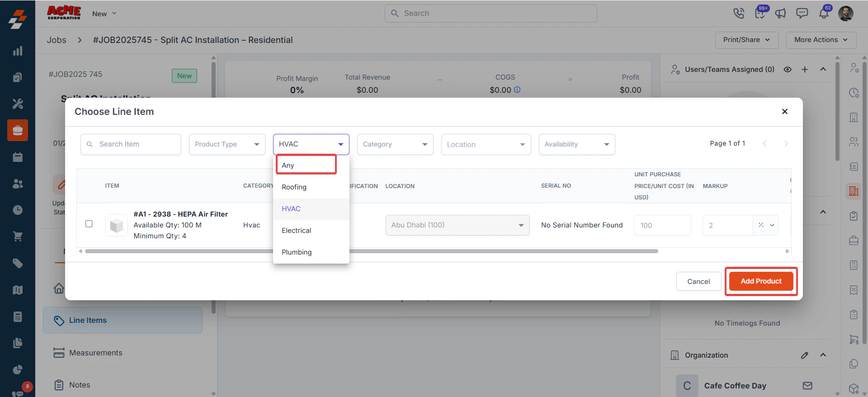The image size is (868, 397).
Task: Click the app logo at top of sidebar
Action: click(x=18, y=19)
